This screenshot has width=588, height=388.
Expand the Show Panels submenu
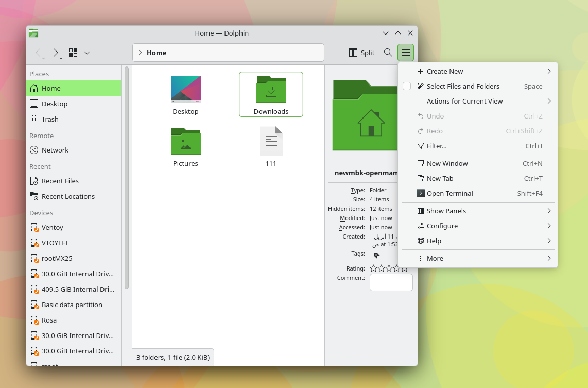478,211
